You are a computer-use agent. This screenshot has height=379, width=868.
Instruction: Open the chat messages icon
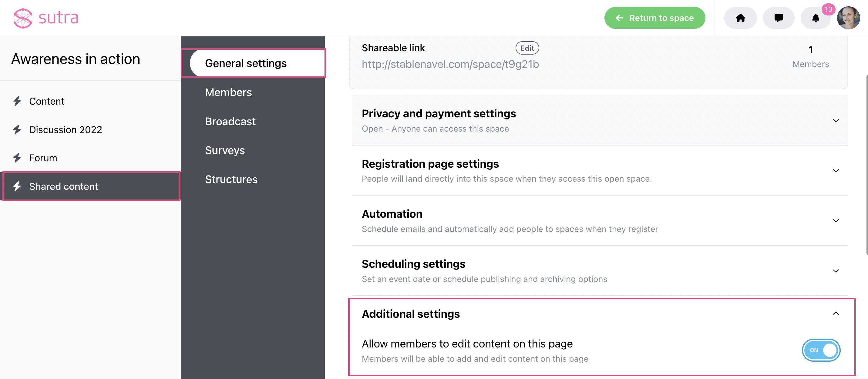click(778, 18)
